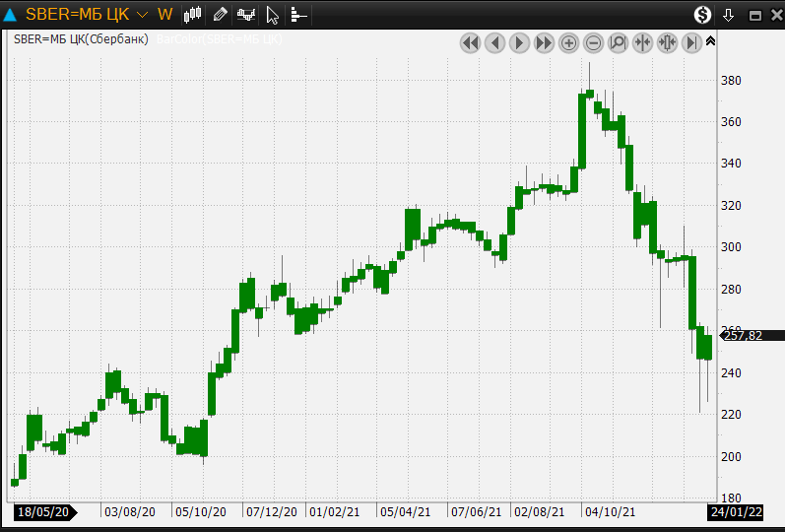Click the blue triangle icon beside the ticker
785x532 pixels.
click(x=11, y=15)
